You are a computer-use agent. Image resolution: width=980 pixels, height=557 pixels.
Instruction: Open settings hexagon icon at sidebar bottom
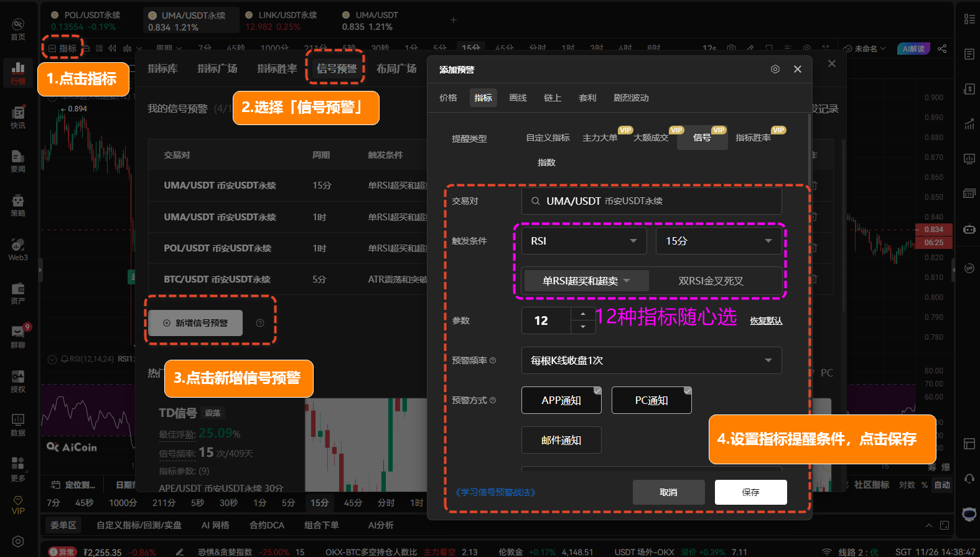point(18,541)
